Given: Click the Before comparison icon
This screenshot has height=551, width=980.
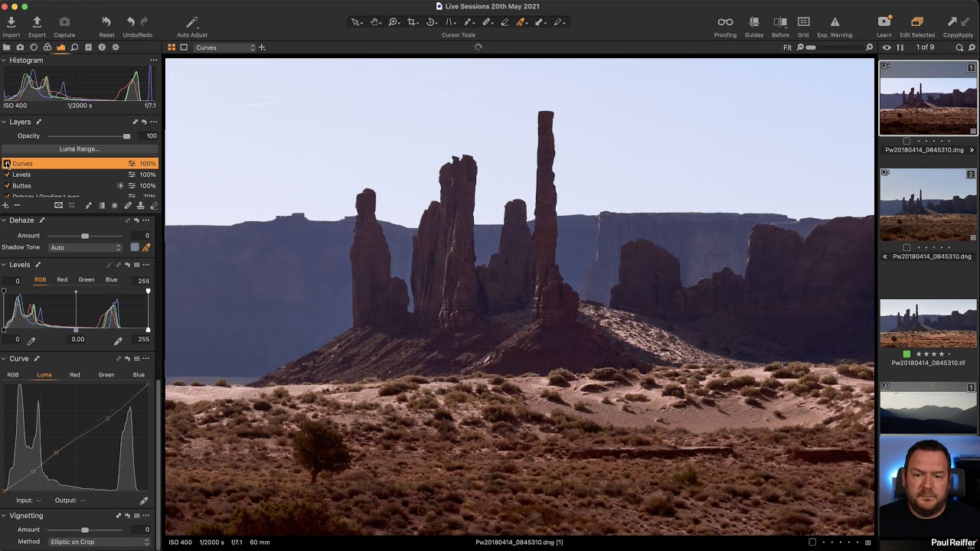Looking at the screenshot, I should pos(780,22).
